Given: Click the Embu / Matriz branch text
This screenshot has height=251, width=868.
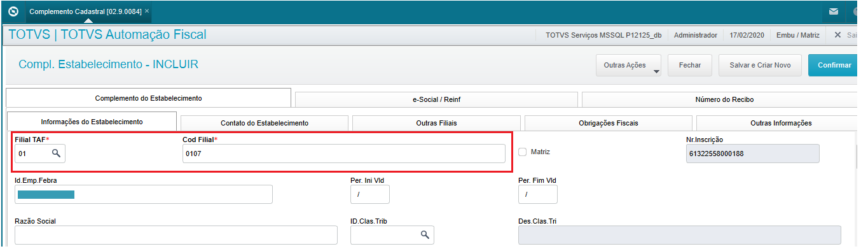Looking at the screenshot, I should [x=798, y=35].
